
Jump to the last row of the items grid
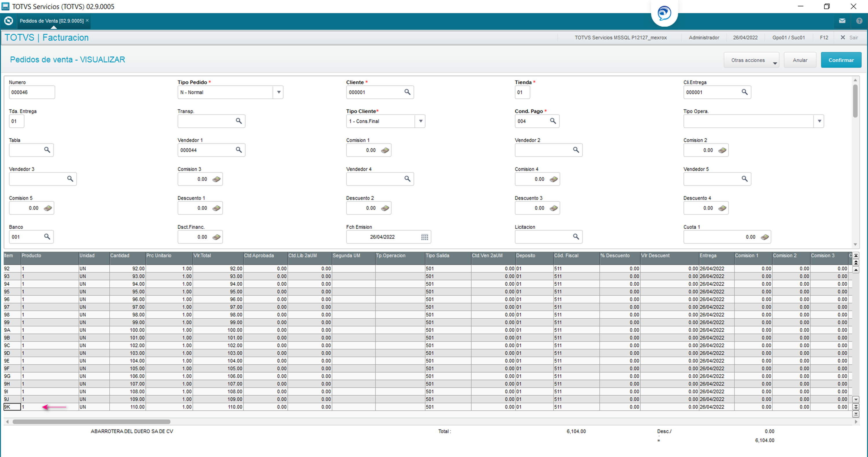856,414
